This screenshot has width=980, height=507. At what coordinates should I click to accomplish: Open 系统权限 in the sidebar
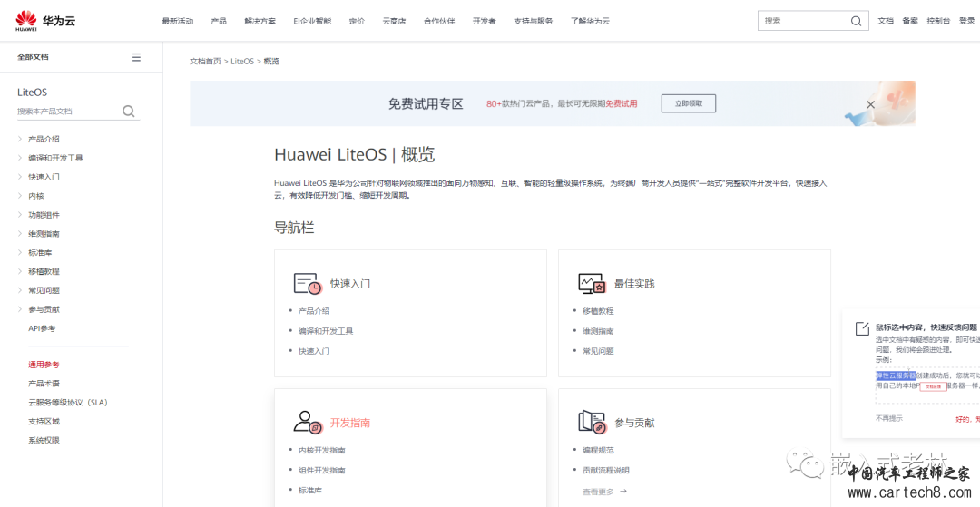44,440
